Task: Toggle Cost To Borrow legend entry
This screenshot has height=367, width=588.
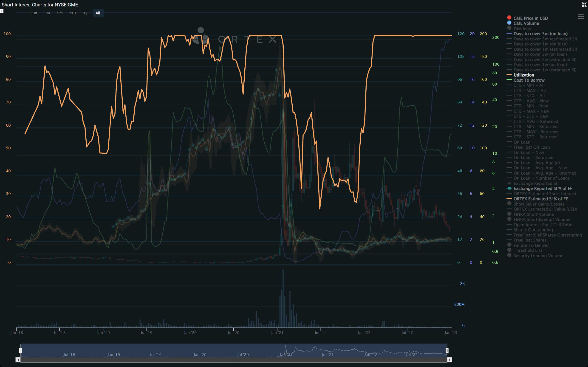Action: coord(529,80)
